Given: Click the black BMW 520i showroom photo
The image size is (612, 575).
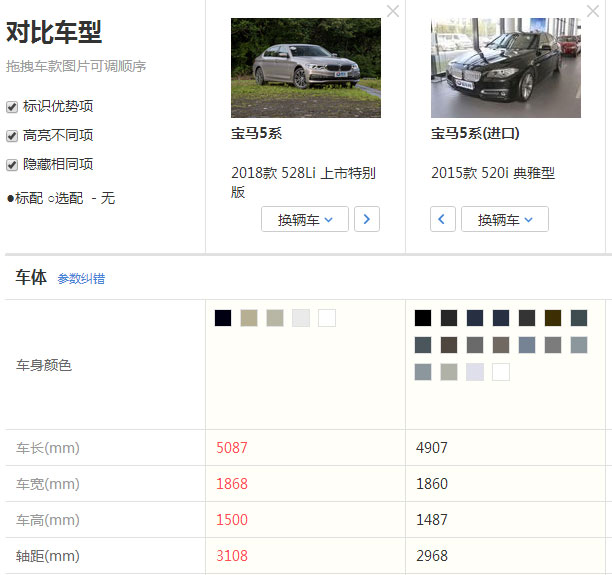Looking at the screenshot, I should click(x=505, y=68).
